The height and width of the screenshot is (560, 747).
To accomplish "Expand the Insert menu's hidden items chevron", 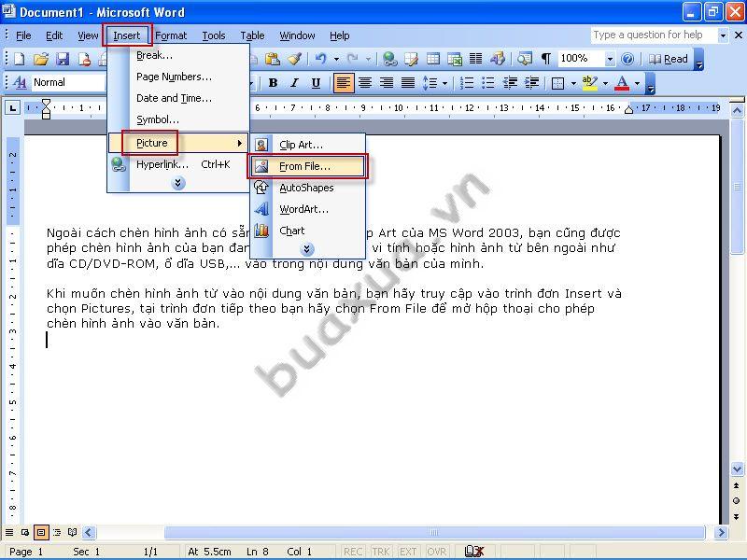I will coord(178,183).
